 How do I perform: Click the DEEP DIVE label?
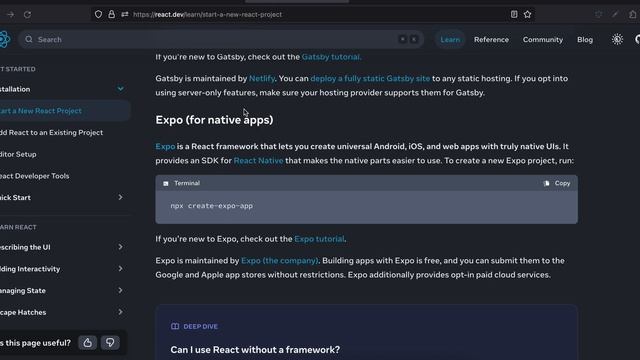point(200,327)
